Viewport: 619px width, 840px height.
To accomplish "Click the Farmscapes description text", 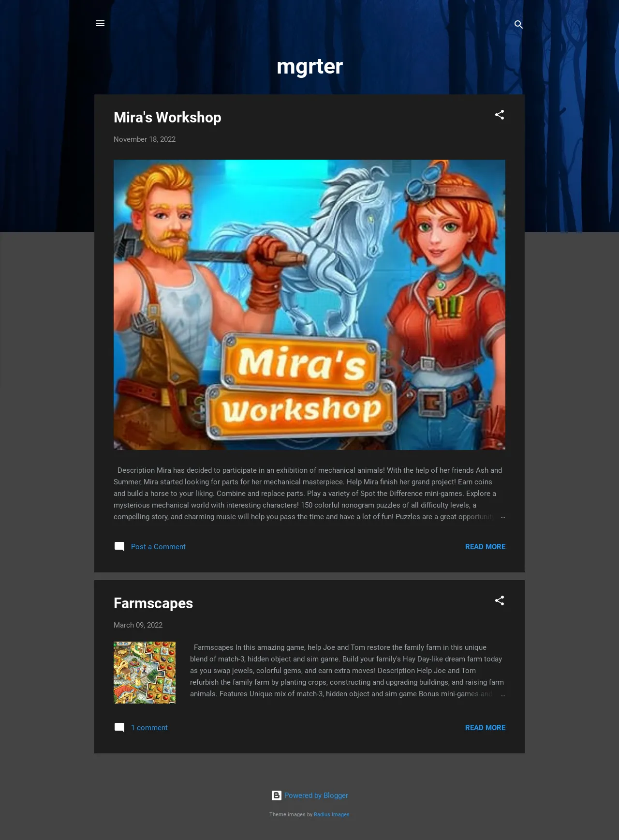I will (x=347, y=671).
